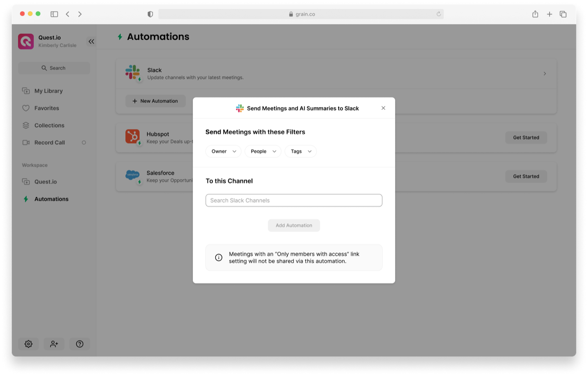Open the help question mark icon
This screenshot has width=588, height=376.
coord(80,344)
